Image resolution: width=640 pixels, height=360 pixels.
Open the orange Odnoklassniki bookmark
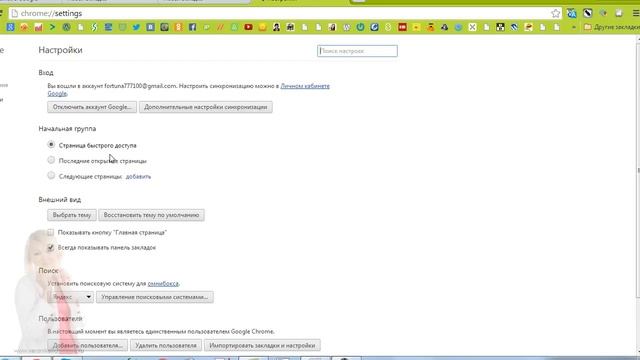click(x=178, y=27)
